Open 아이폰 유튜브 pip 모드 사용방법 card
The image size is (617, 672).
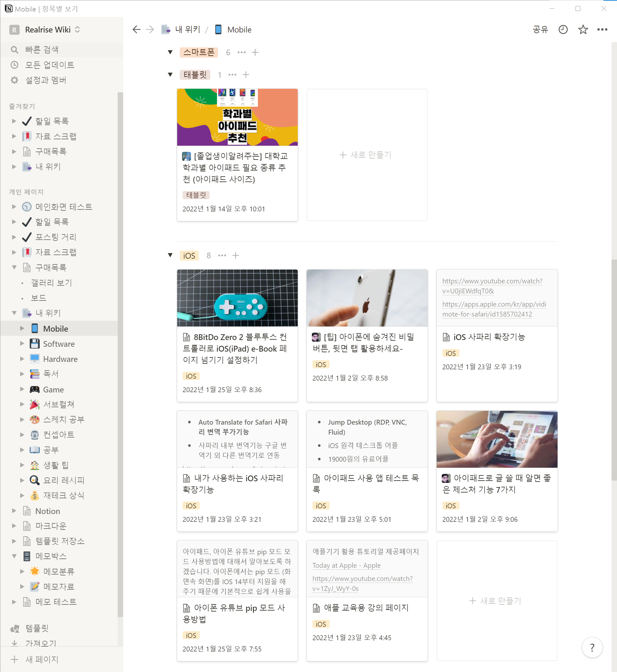pos(237,601)
